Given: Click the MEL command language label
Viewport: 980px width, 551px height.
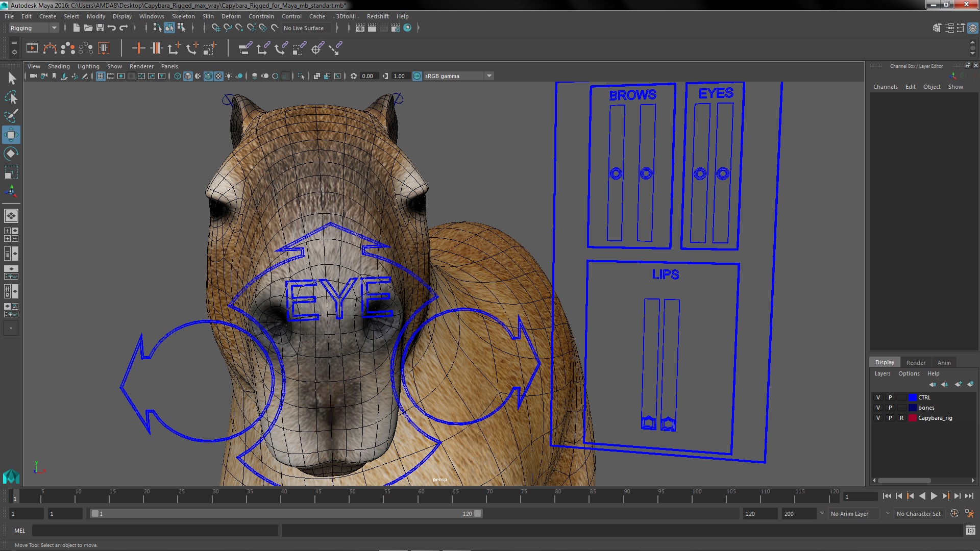Looking at the screenshot, I should click(19, 531).
